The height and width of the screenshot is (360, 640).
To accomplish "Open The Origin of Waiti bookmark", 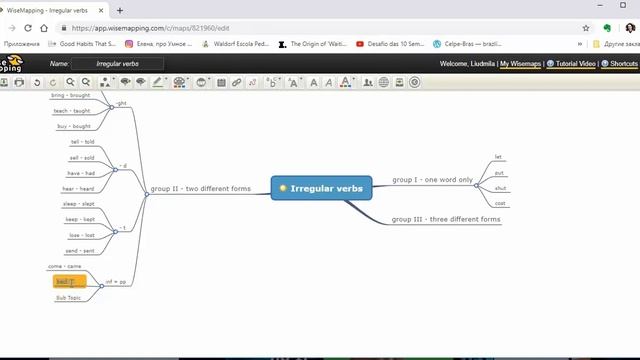I will [313, 44].
